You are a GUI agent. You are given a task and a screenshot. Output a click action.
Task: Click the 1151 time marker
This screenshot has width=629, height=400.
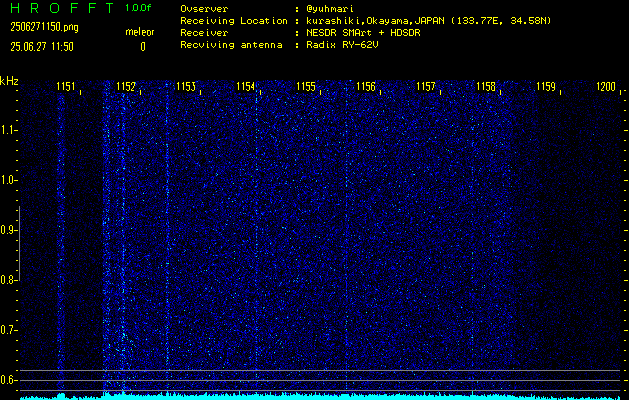65,87
